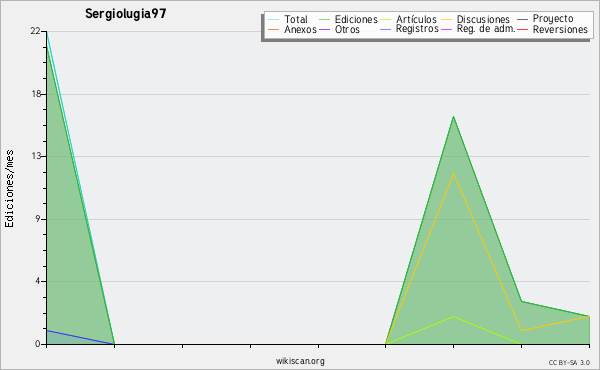Click the green Ediciones peak at 16

(x=453, y=116)
